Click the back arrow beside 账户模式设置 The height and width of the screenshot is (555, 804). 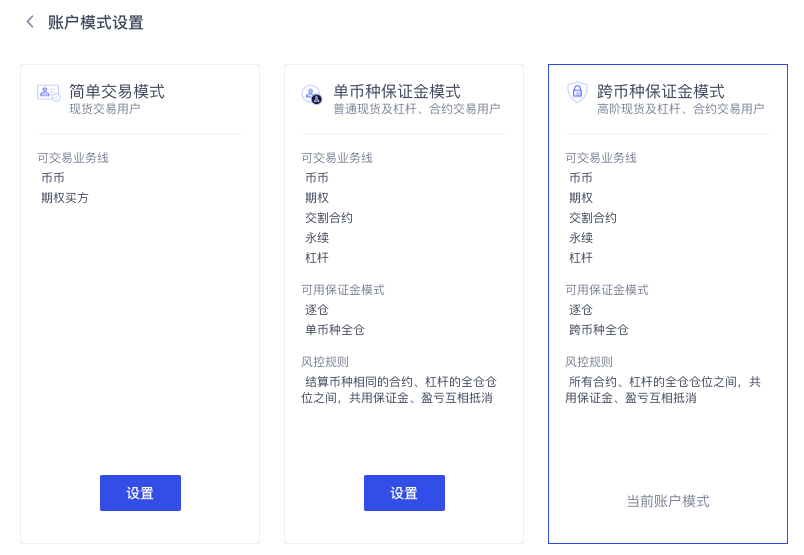(x=30, y=22)
